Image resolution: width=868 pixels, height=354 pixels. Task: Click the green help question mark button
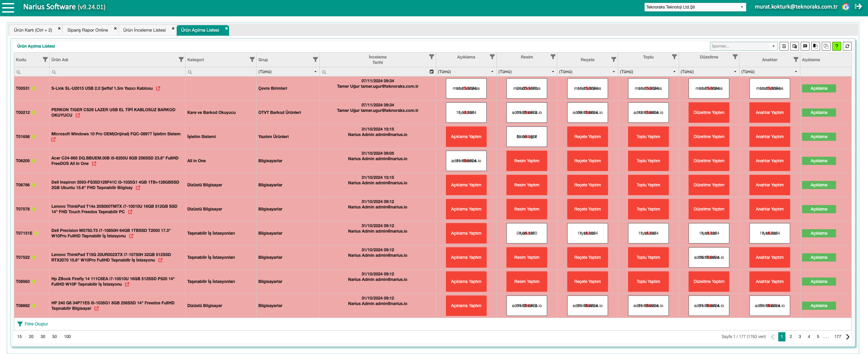[837, 46]
